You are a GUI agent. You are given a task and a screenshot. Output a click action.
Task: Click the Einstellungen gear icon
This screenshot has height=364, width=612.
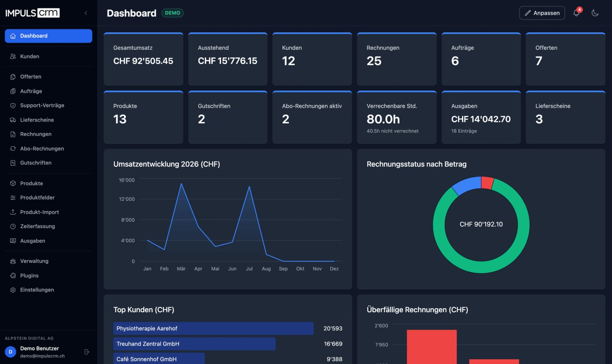13,290
